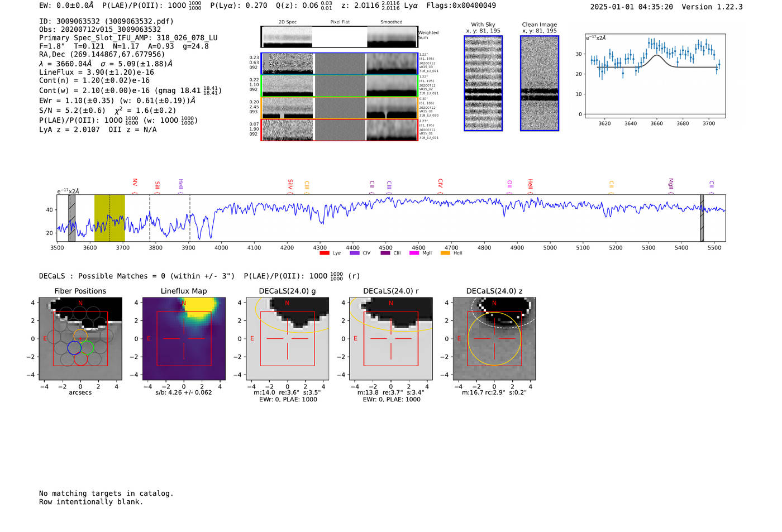Click the S/N = 5.2(±0.6) line
Screen dimensions: 782x532
coord(72,111)
